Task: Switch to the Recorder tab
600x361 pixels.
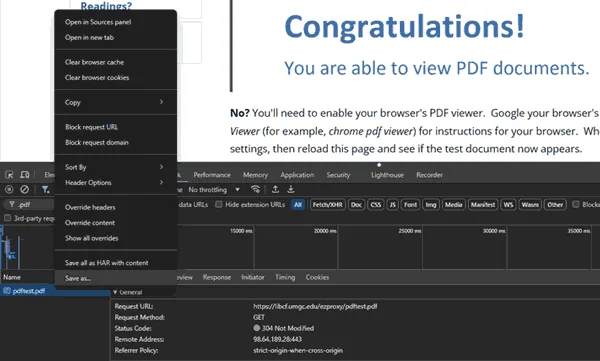Action: [x=429, y=175]
